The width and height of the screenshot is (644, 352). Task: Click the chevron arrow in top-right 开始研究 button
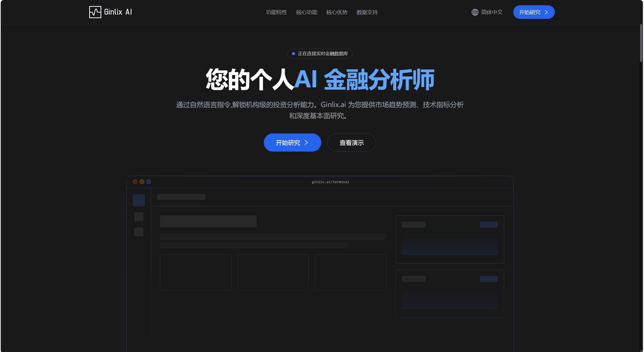[546, 12]
